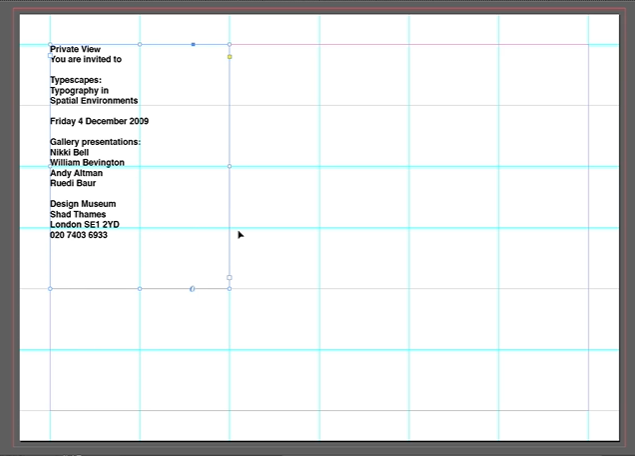
Task: Select the bottom-right frame handle
Action: [230, 289]
